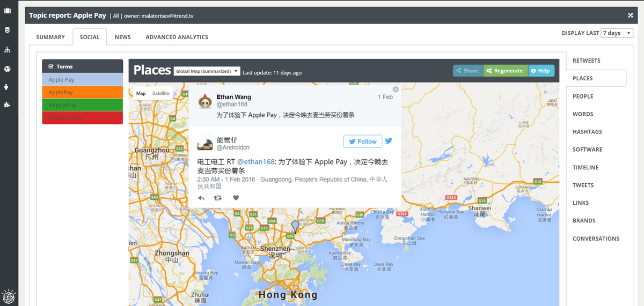Screen dimensions: 644x306
Task: Select the green '#ApplePay' term
Action: coord(83,105)
